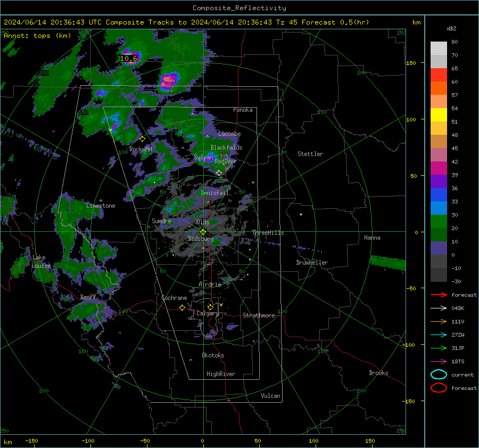Screen dimensions: 479x448
Task: Click the Drumheller city label
Action: (x=312, y=263)
